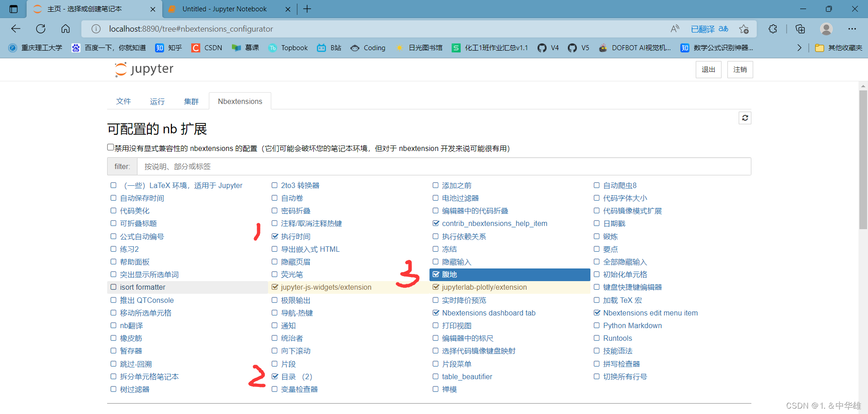The width and height of the screenshot is (868, 414).
Task: Open the Python Markdown extension link
Action: pos(632,325)
